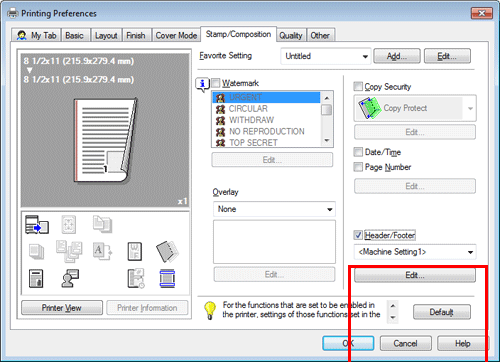Click the hint text scroll up arrow
The width and height of the screenshot is (500, 362).
[393, 306]
